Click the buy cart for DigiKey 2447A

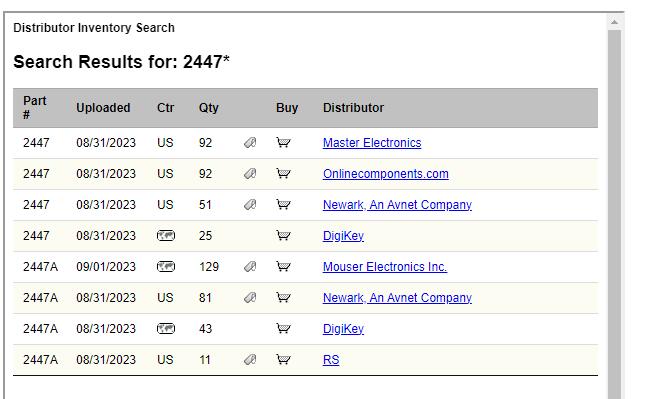click(x=284, y=329)
